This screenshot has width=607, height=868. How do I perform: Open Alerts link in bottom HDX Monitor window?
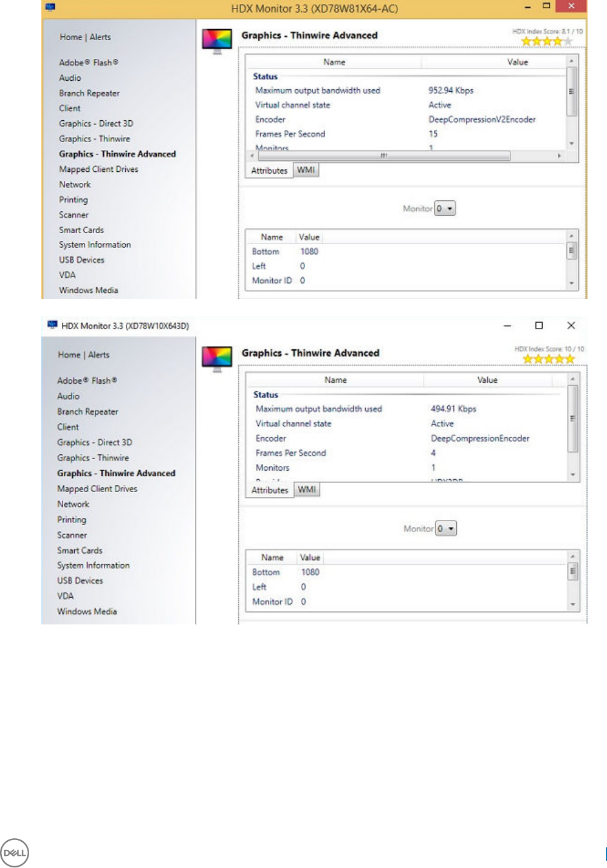click(99, 355)
